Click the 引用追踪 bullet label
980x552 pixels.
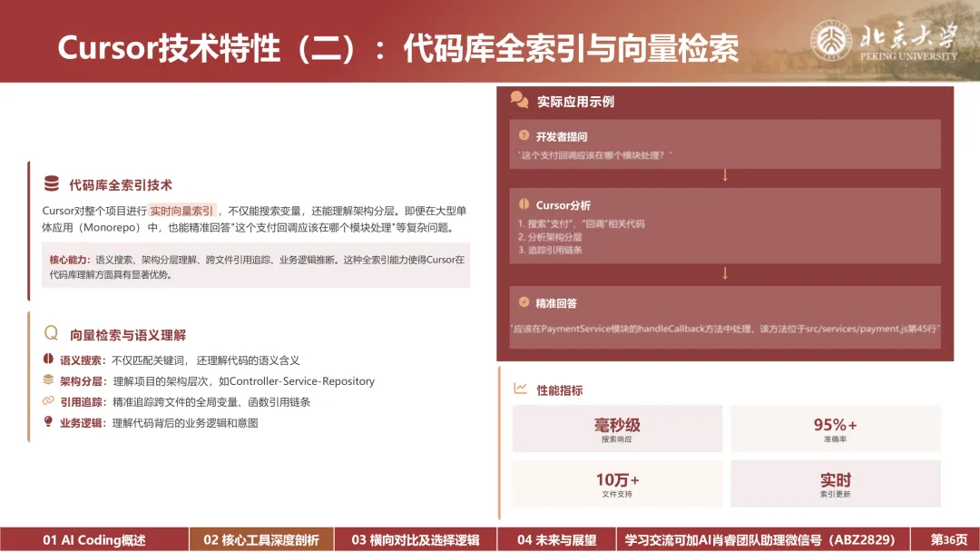tap(83, 402)
